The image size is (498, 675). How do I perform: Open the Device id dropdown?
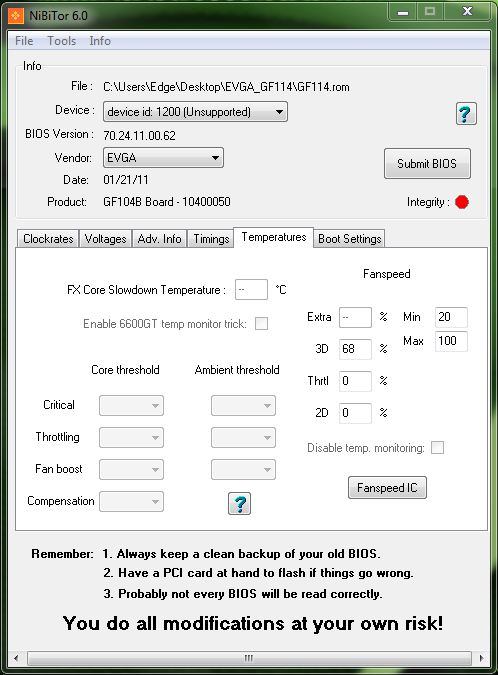(x=195, y=112)
